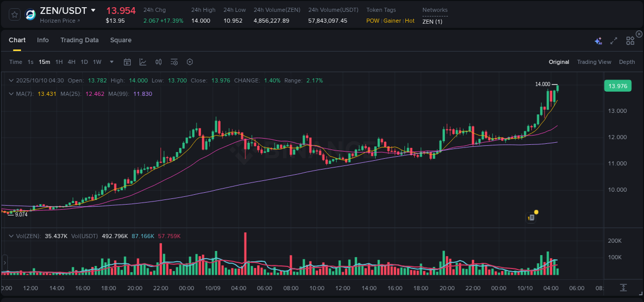Viewport: 644px width, 302px height.
Task: Open the ZEN/USDT pair dropdown
Action: [93, 10]
